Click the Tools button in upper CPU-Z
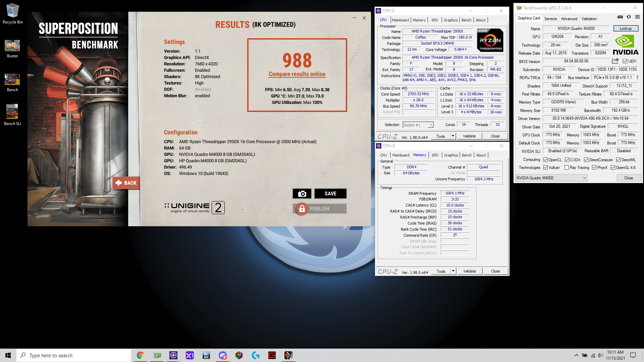Image resolution: width=644 pixels, height=362 pixels. pyautogui.click(x=441, y=136)
